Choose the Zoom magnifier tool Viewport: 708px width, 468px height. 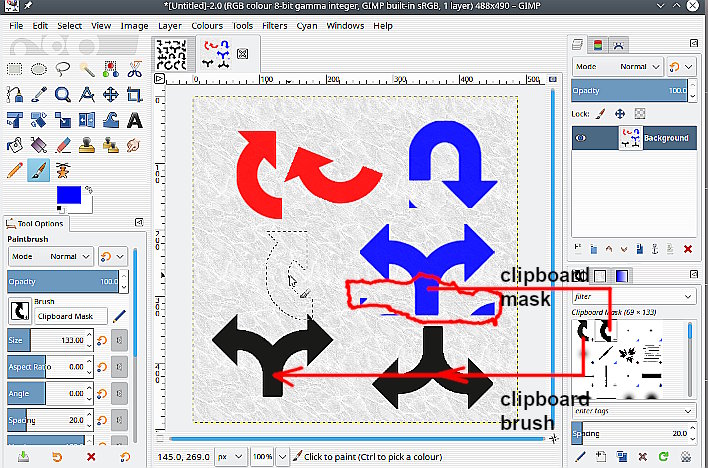[x=63, y=95]
